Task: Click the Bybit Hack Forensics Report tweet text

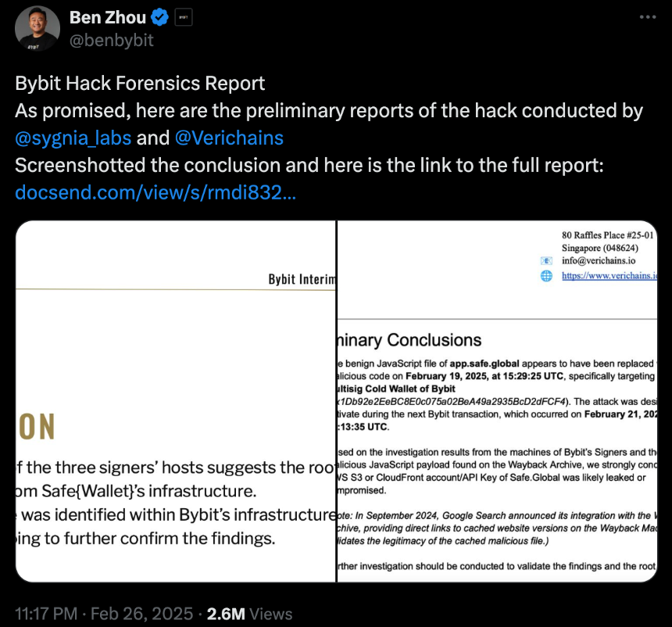Action: pos(140,83)
